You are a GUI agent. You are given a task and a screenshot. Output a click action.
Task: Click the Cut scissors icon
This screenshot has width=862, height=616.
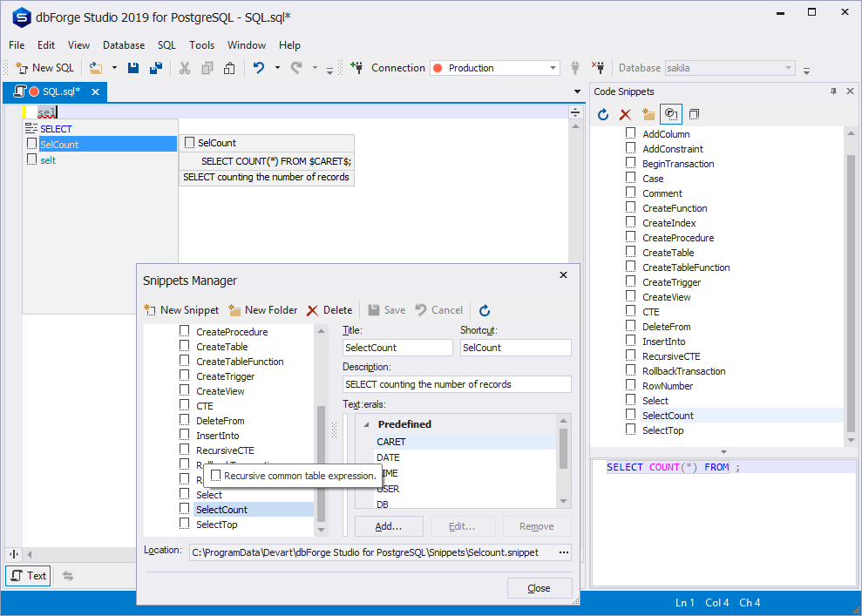(185, 68)
